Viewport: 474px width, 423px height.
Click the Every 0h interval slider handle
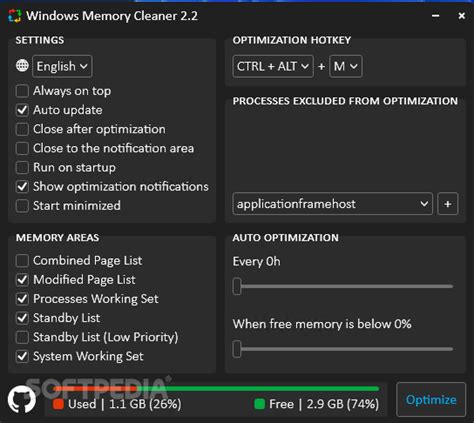[x=237, y=286]
